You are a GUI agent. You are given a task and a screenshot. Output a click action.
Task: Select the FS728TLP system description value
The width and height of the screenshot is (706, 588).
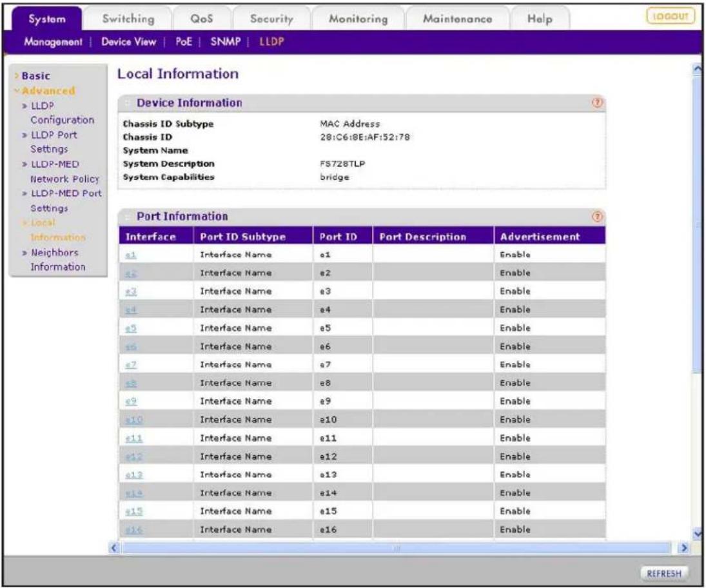342,164
